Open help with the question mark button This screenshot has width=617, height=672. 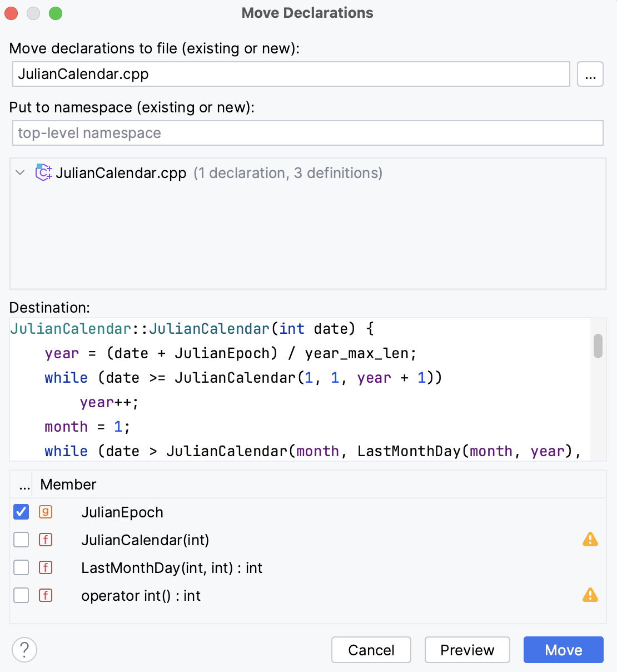click(x=24, y=650)
